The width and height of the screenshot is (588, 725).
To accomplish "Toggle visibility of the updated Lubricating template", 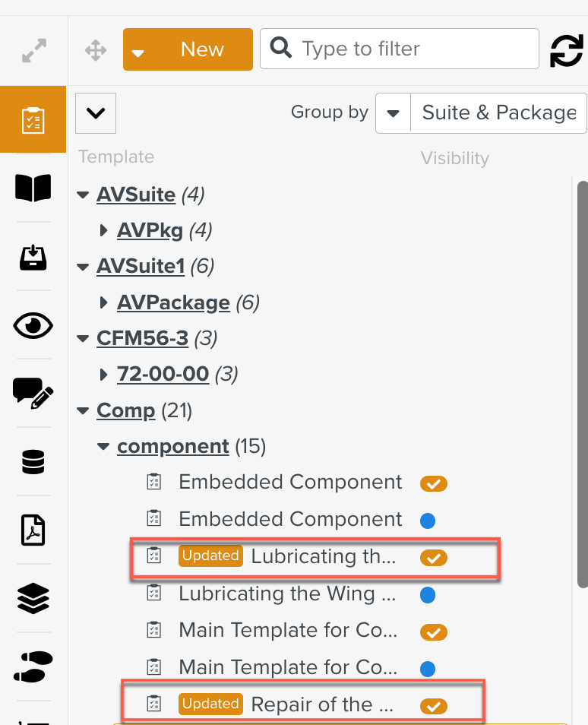I will [433, 558].
